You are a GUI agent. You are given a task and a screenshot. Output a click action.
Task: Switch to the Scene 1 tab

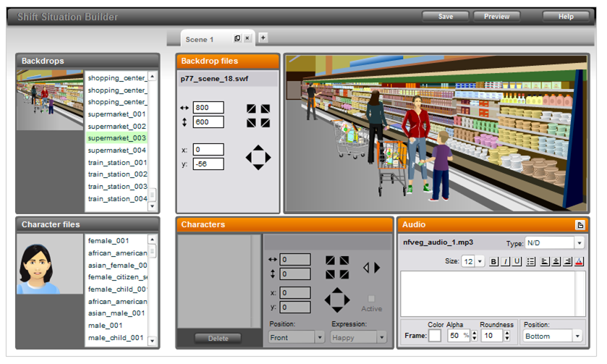tap(200, 39)
